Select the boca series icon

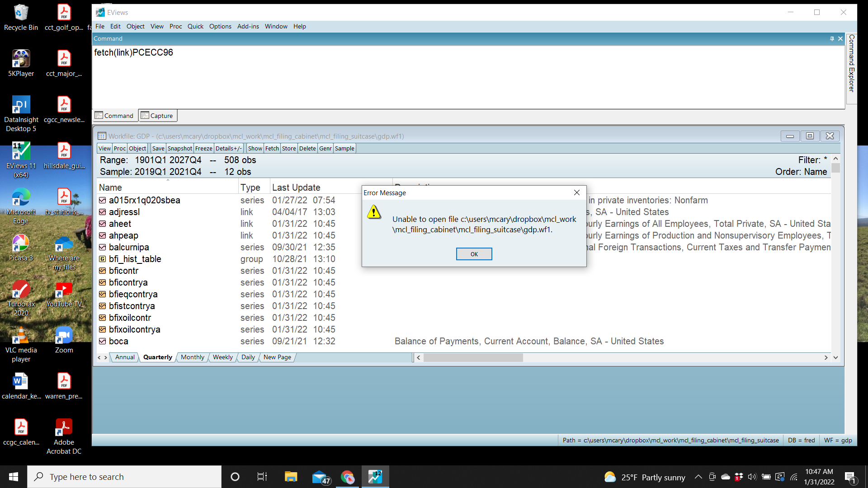103,341
